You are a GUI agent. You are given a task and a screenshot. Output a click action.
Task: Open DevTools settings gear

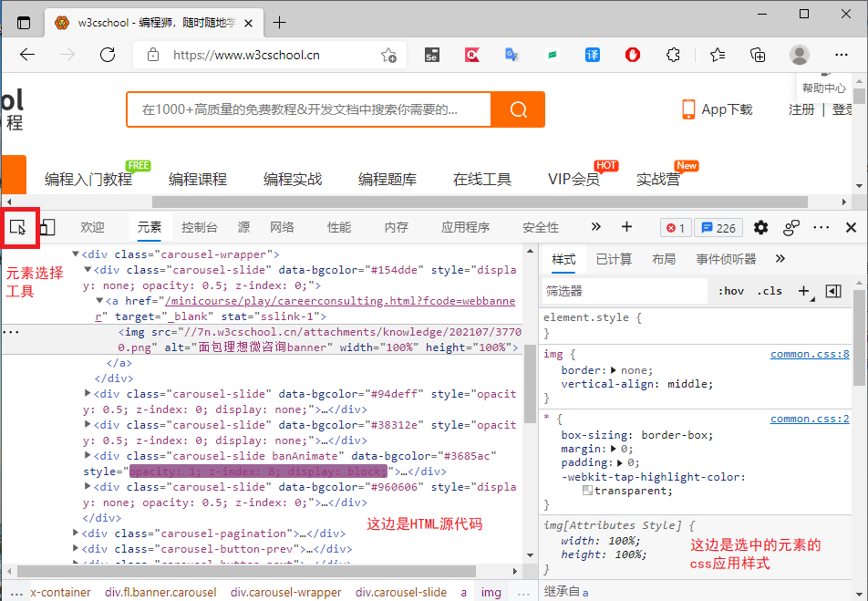760,228
